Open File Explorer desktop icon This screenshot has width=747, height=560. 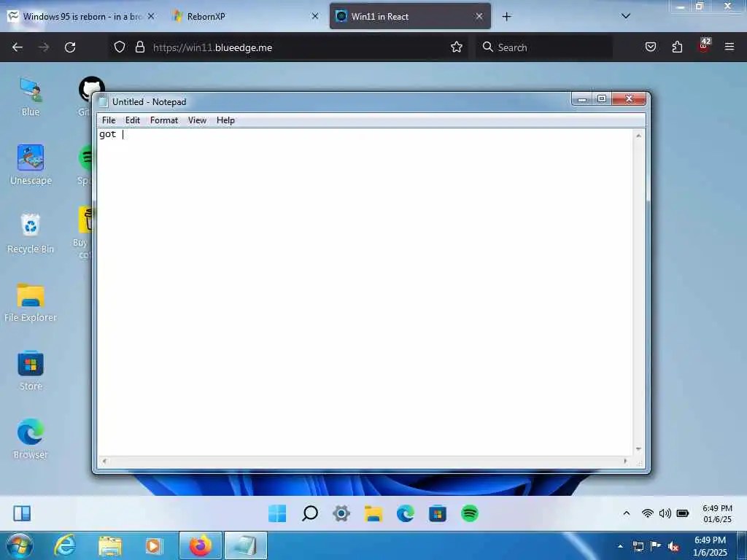31,302
